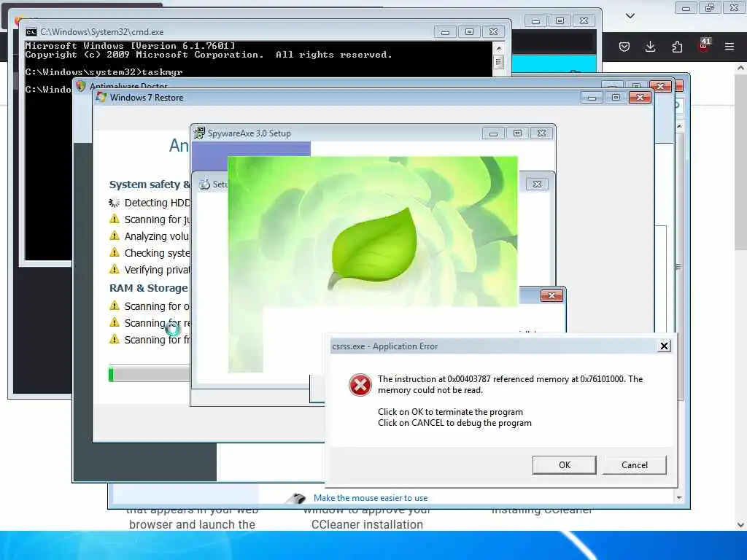The height and width of the screenshot is (560, 747).
Task: Click the Firefox page scrollbar up arrow
Action: (x=741, y=68)
